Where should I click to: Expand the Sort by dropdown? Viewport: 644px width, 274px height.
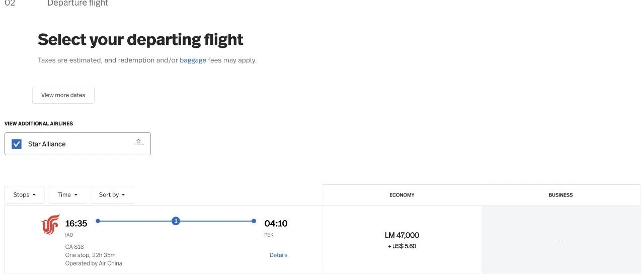point(112,195)
